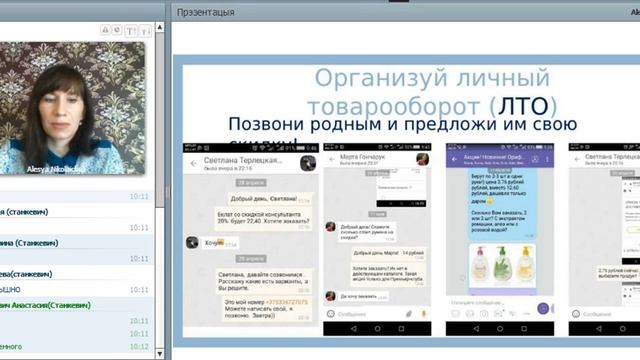This screenshot has height=360, width=640.
Task: Click Android recents square under Марта's chat
Action: pos(402,329)
